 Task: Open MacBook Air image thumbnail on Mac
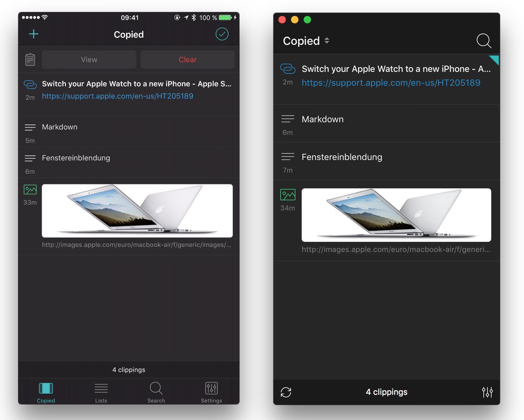tap(396, 215)
